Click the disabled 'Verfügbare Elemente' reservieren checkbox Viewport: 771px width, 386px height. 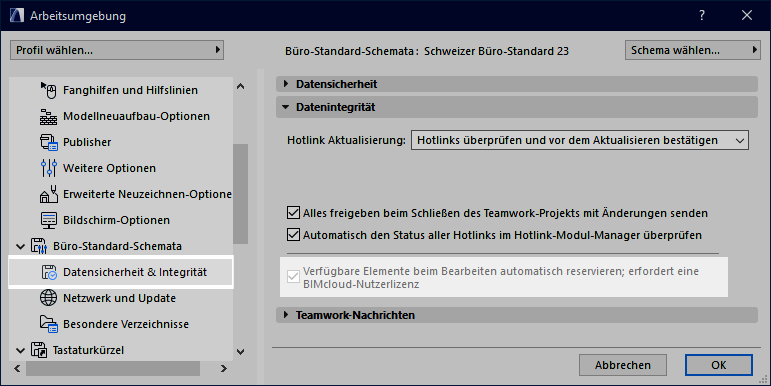293,277
